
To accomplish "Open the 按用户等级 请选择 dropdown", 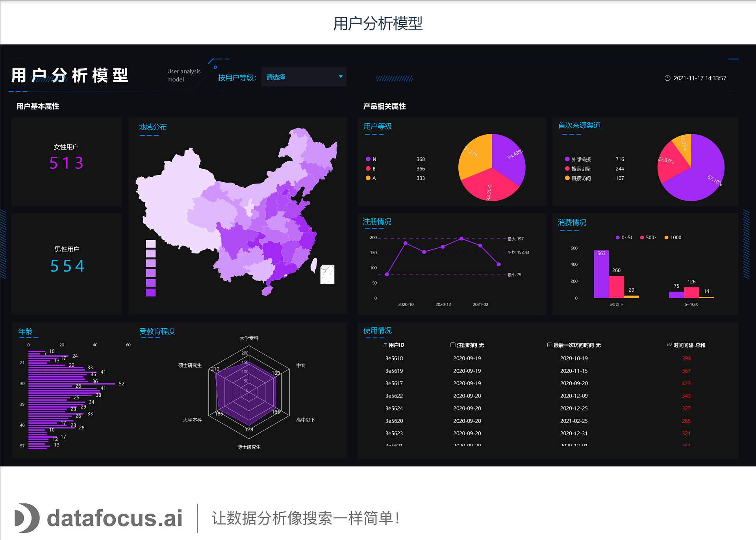I will [304, 77].
